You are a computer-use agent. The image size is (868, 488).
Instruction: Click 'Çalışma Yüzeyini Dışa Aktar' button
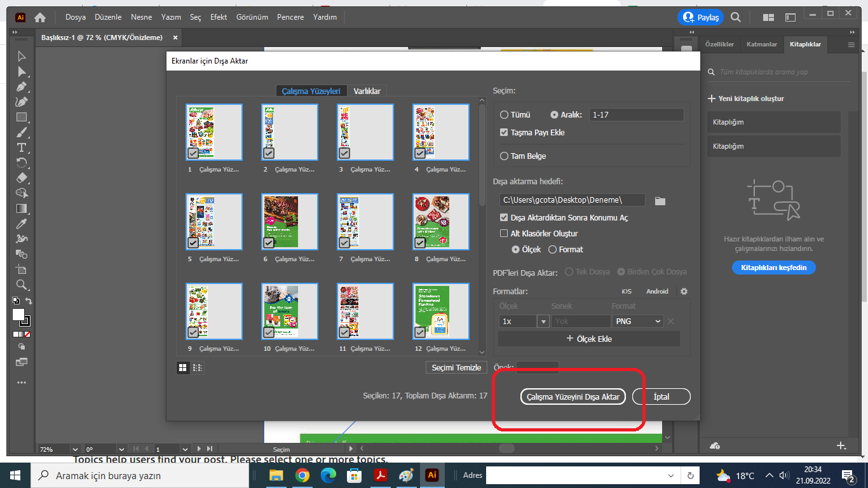(x=572, y=396)
